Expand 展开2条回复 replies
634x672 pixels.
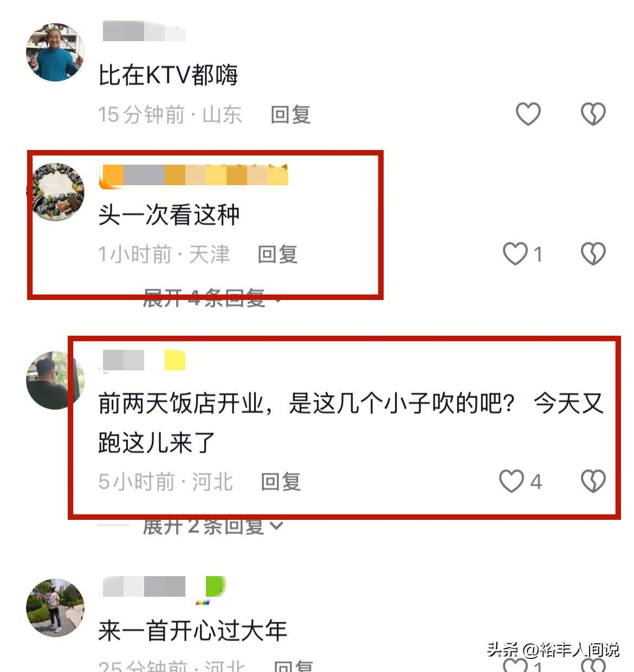pos(212,525)
